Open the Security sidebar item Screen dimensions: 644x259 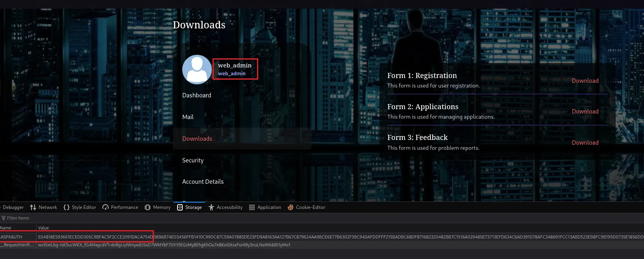193,160
